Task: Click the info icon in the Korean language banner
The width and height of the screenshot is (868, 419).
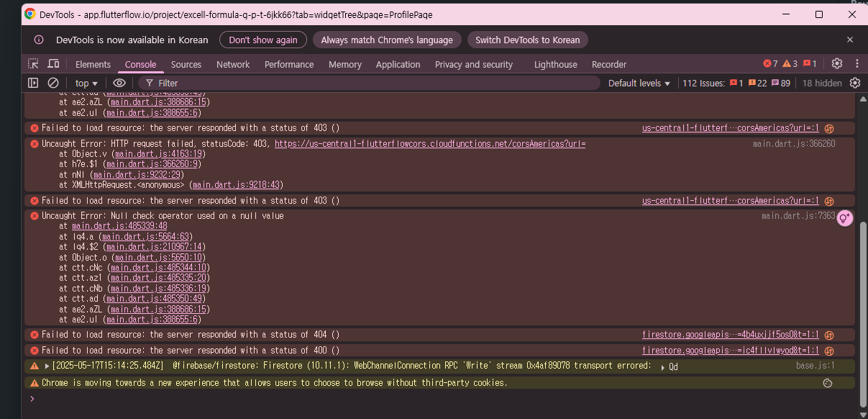Action: [39, 40]
